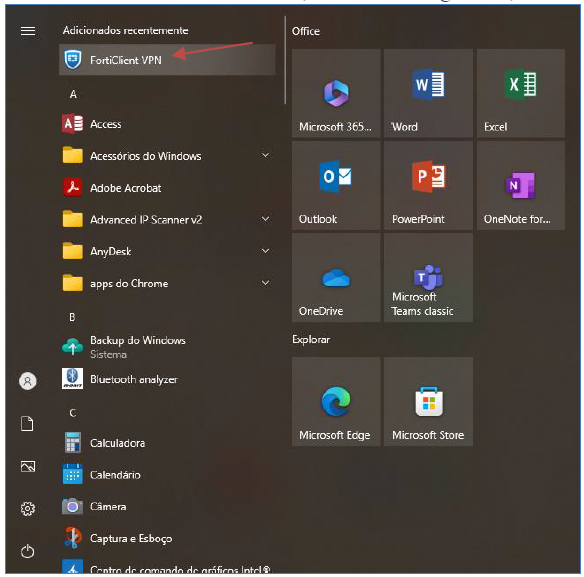This screenshot has height=577, width=584.
Task: Open the Advanced IP Scanner v2 folder
Action: pyautogui.click(x=167, y=220)
